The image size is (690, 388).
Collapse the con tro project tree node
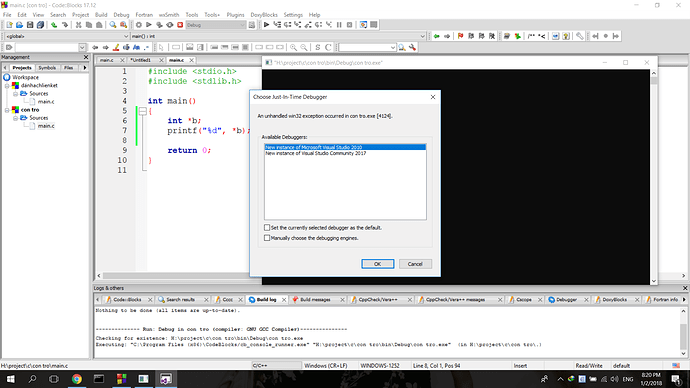click(x=7, y=110)
